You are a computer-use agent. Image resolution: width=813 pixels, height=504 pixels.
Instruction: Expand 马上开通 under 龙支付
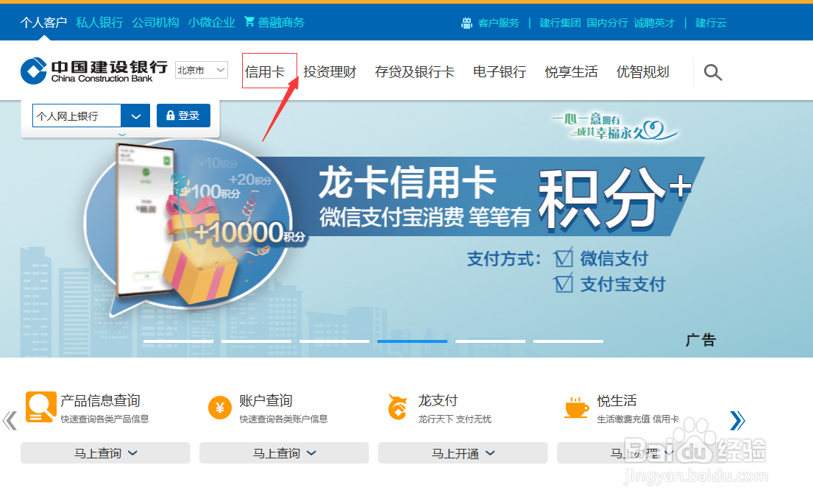[463, 453]
